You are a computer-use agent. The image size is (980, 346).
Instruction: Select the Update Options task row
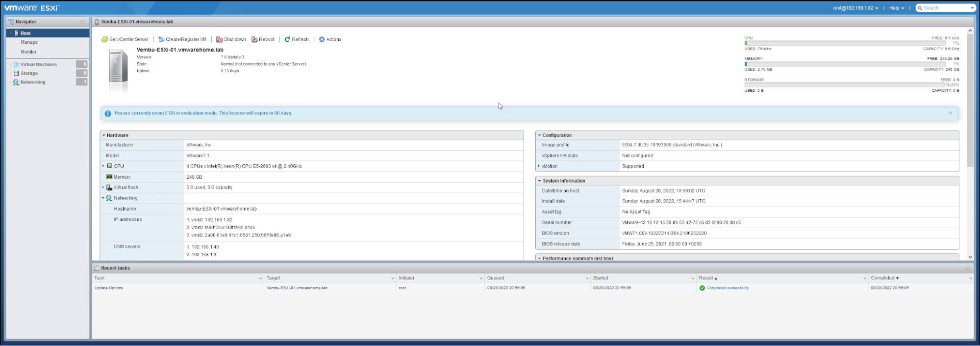[533, 288]
